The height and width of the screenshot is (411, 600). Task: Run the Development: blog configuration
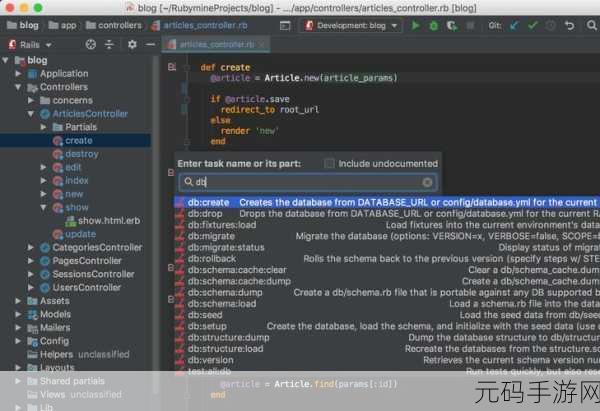pyautogui.click(x=415, y=26)
